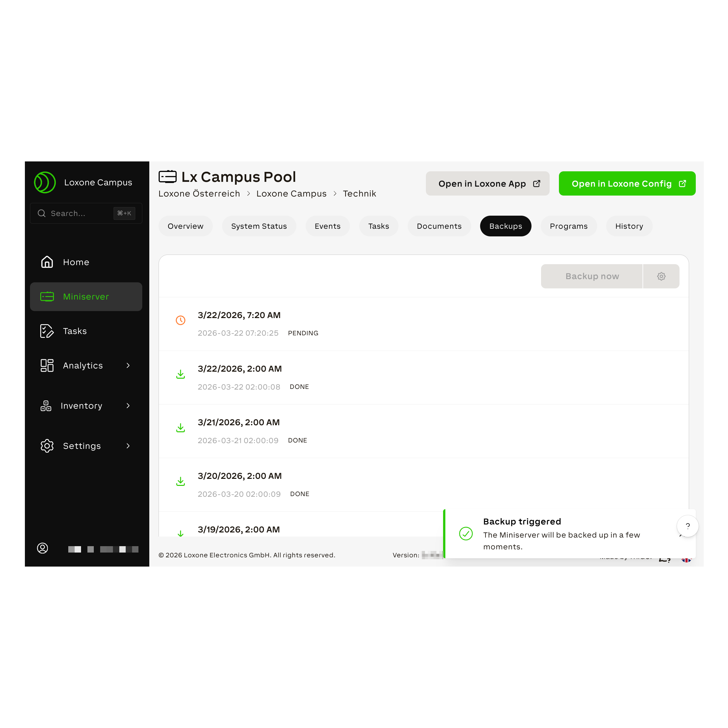The image size is (728, 728).
Task: Click the Search input field
Action: click(79, 213)
